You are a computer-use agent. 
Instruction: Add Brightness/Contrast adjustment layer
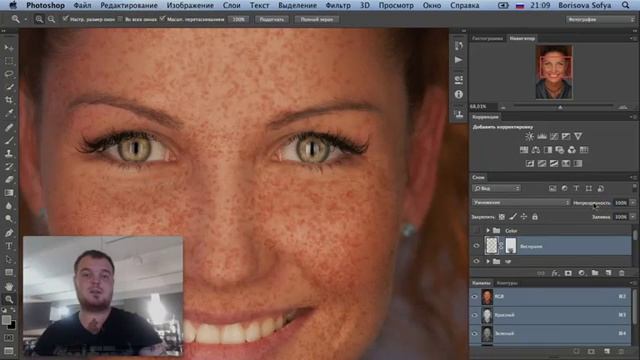pos(529,136)
